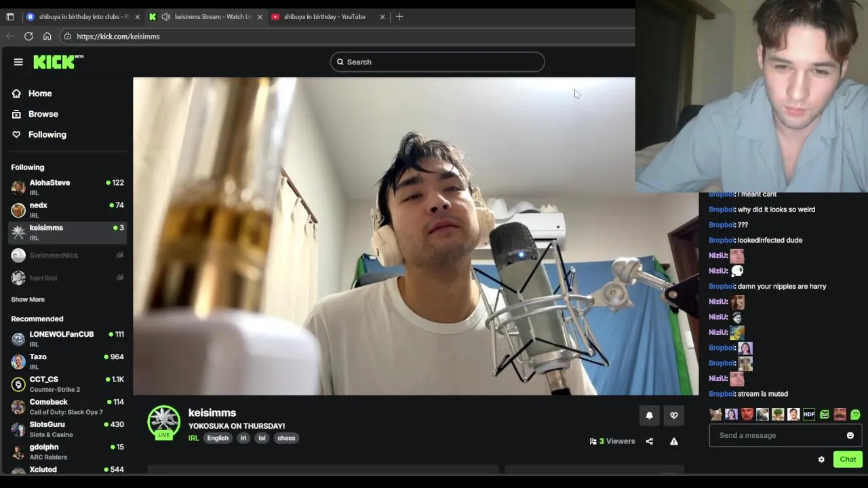This screenshot has height=488, width=868.
Task: Open Xcluted recommended channel
Action: click(67, 469)
